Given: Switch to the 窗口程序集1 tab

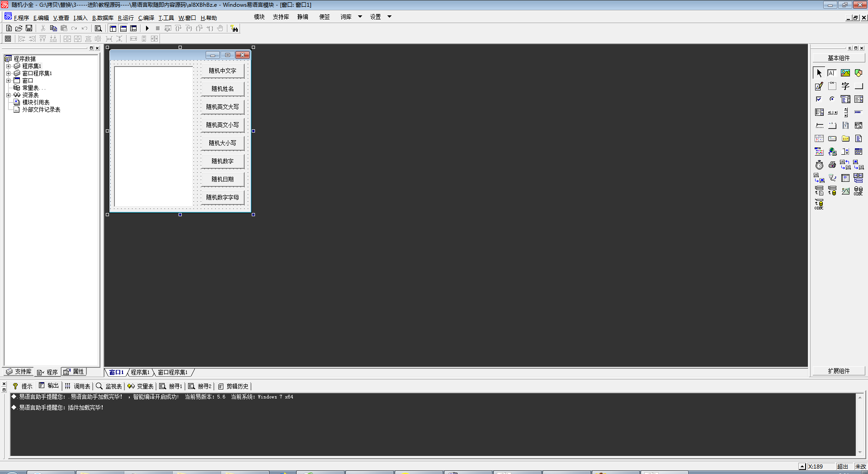Looking at the screenshot, I should click(x=172, y=372).
